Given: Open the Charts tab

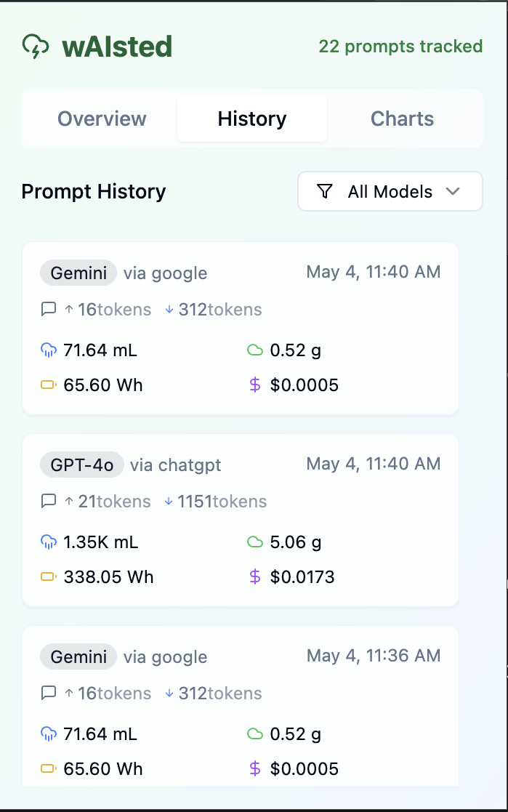Looking at the screenshot, I should pyautogui.click(x=402, y=118).
